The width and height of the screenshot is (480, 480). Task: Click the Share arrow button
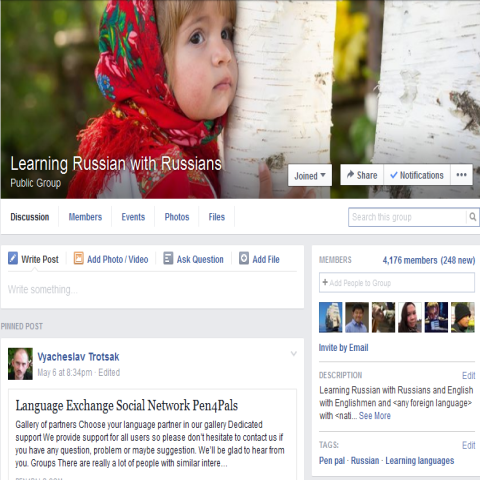pyautogui.click(x=362, y=175)
